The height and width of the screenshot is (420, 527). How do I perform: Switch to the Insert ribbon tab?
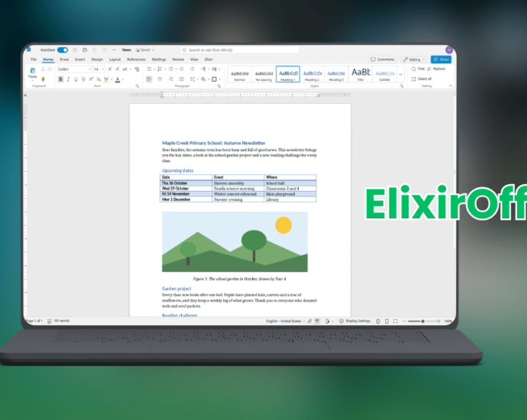click(x=80, y=60)
